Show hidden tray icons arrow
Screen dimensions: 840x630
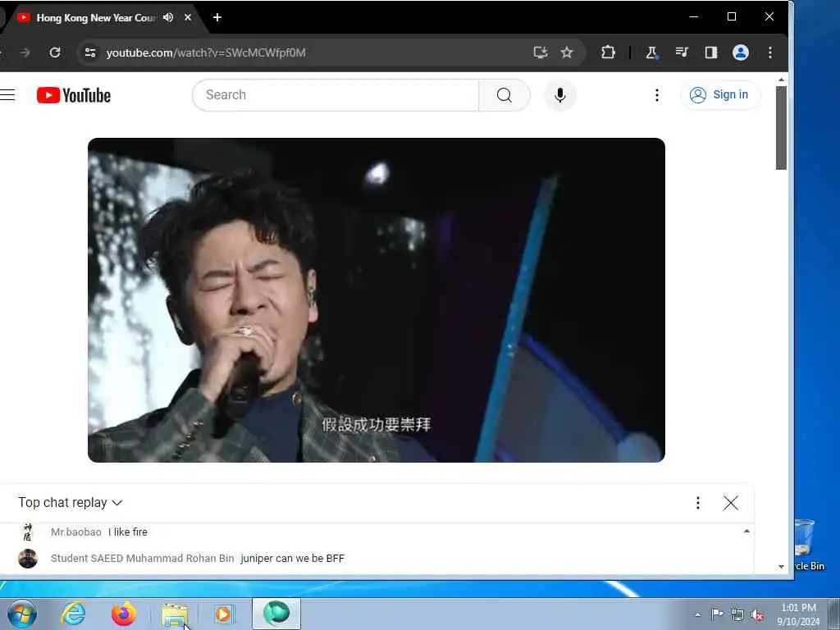[697, 614]
